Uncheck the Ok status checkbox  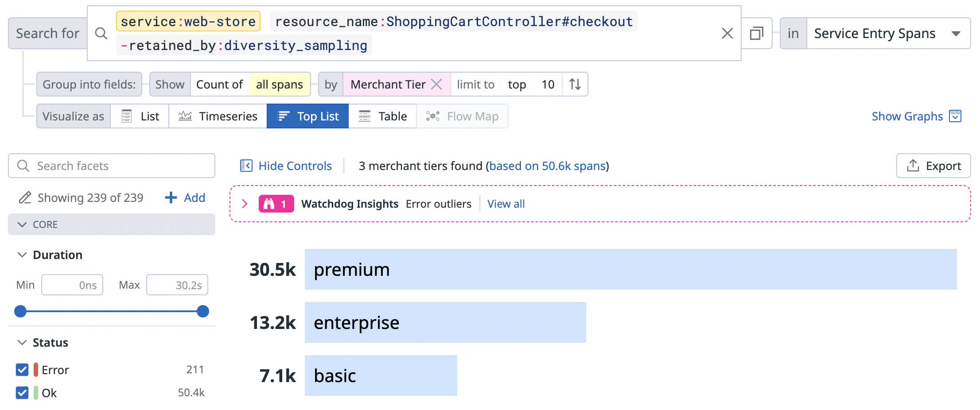[x=22, y=393]
